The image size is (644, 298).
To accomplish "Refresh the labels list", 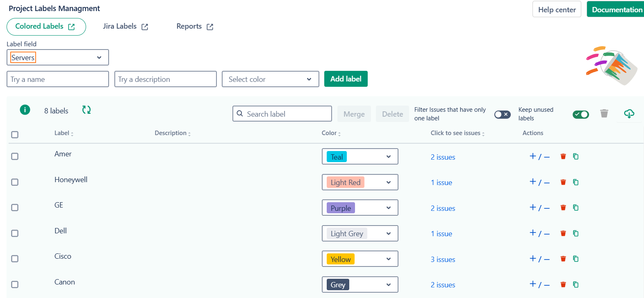I will click(x=86, y=110).
